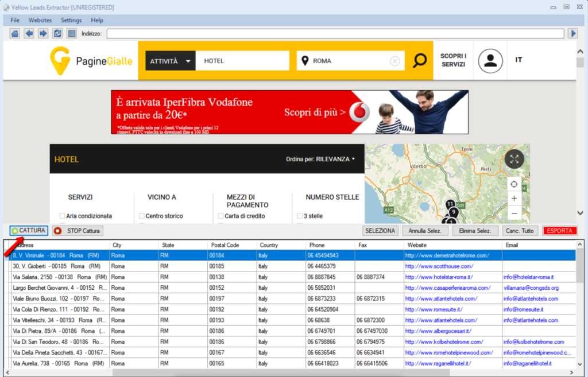The image size is (588, 377).
Task: Click the web page scrollbar down arrow
Action: point(580,213)
